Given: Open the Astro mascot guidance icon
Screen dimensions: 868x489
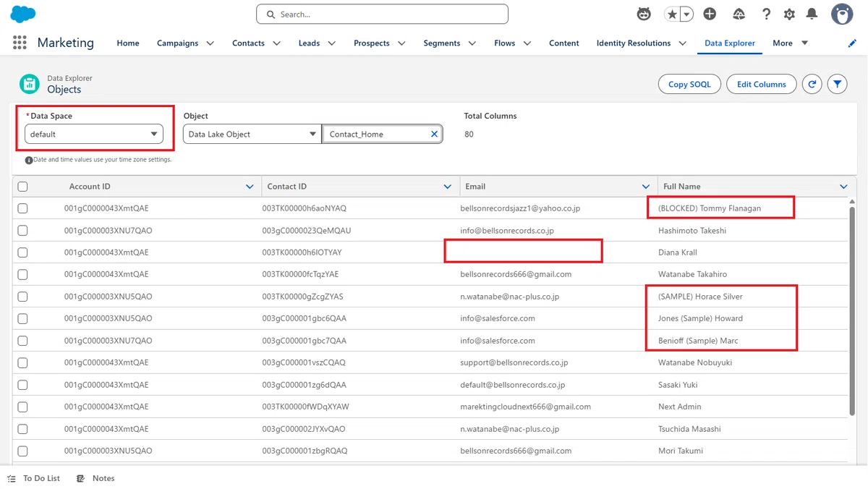Looking at the screenshot, I should pos(643,14).
